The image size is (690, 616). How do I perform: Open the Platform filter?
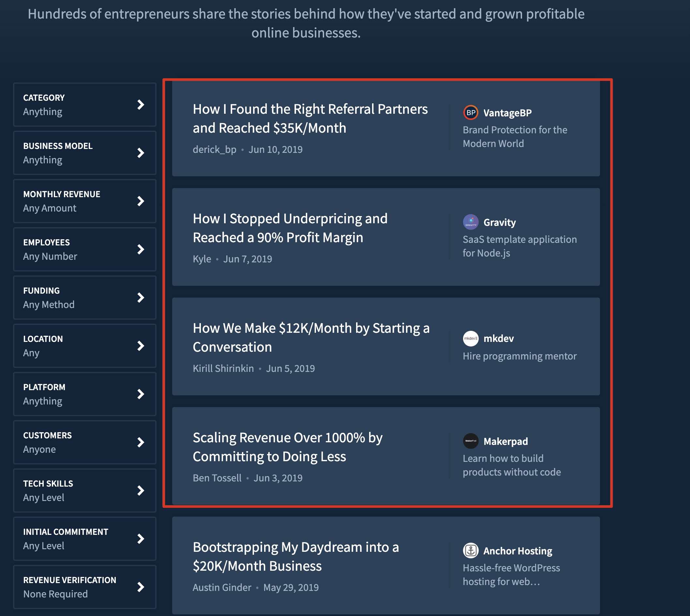click(84, 394)
